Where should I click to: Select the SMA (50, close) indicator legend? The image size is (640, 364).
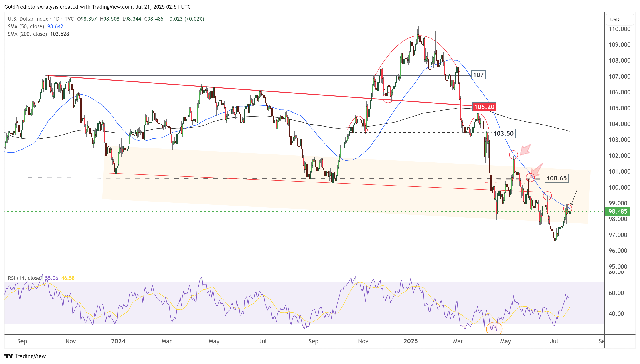pyautogui.click(x=26, y=26)
